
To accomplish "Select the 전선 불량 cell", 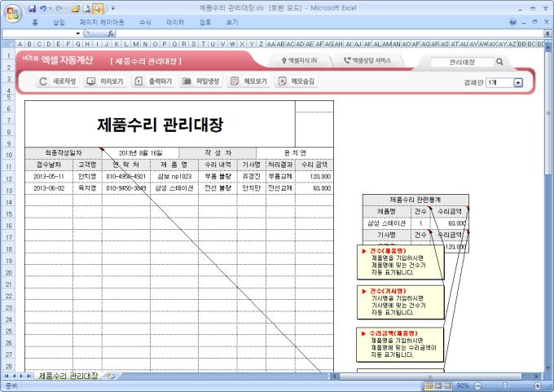I will coord(218,188).
